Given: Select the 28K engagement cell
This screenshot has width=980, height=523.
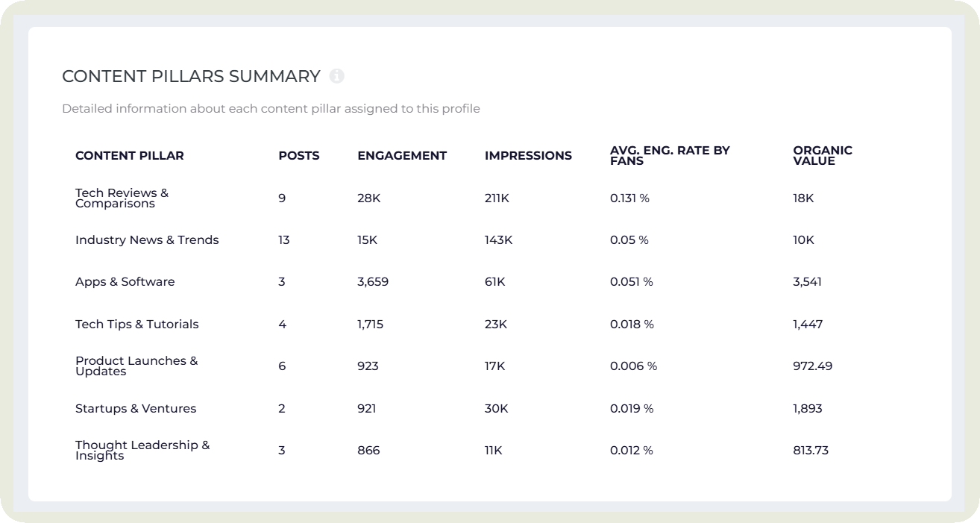Looking at the screenshot, I should pyautogui.click(x=368, y=198).
